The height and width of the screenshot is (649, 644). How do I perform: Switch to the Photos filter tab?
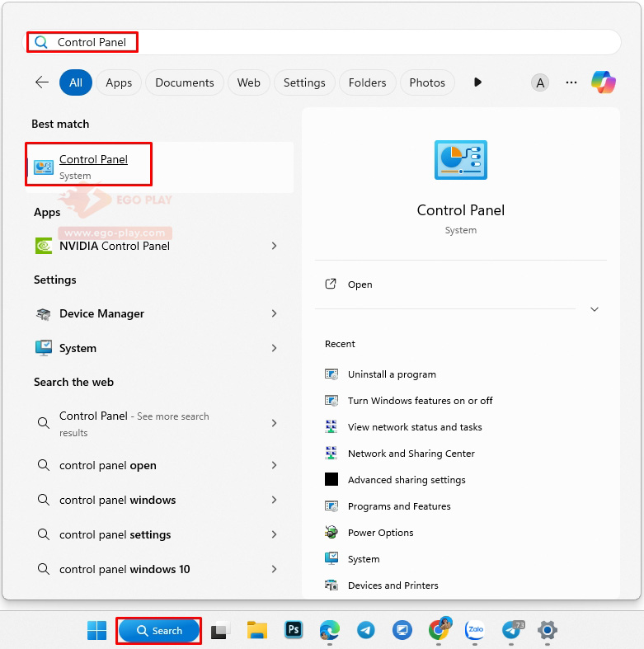pos(427,82)
